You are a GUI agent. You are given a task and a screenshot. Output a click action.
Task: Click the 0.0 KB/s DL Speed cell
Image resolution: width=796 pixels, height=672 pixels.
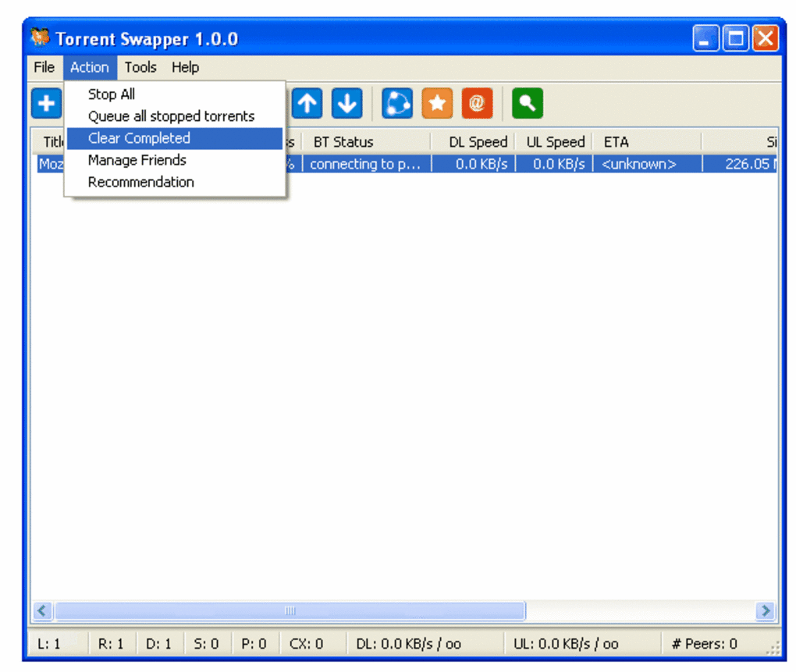pyautogui.click(x=473, y=164)
